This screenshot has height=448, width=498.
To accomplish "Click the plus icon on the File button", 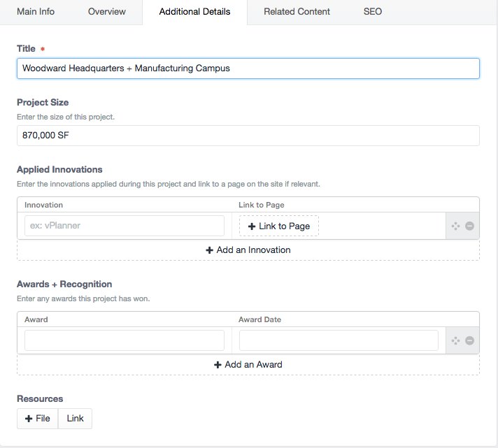I will tap(29, 419).
